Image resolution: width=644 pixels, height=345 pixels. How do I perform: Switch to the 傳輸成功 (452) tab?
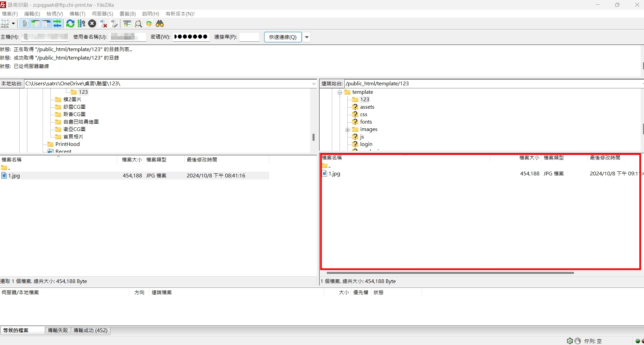click(x=90, y=330)
